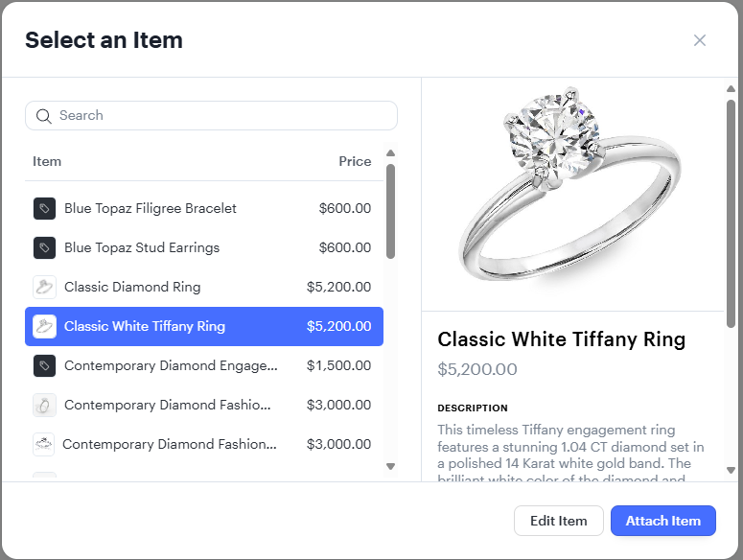Click the large ring product image

click(x=571, y=192)
